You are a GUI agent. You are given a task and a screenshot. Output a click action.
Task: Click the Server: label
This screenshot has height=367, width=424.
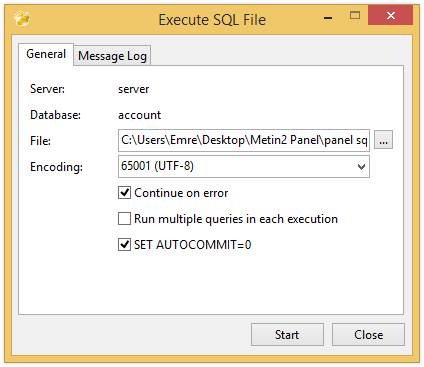point(47,89)
